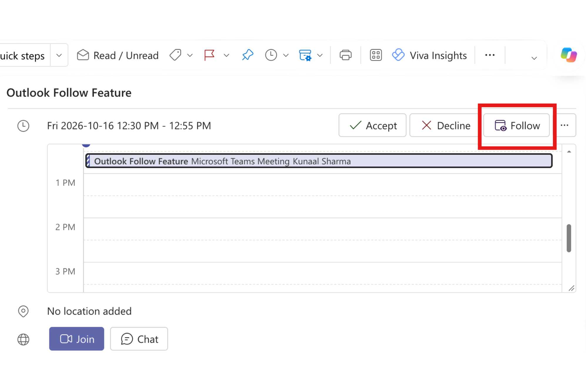588x380 pixels.
Task: Open the Copilot icon
Action: tap(569, 55)
